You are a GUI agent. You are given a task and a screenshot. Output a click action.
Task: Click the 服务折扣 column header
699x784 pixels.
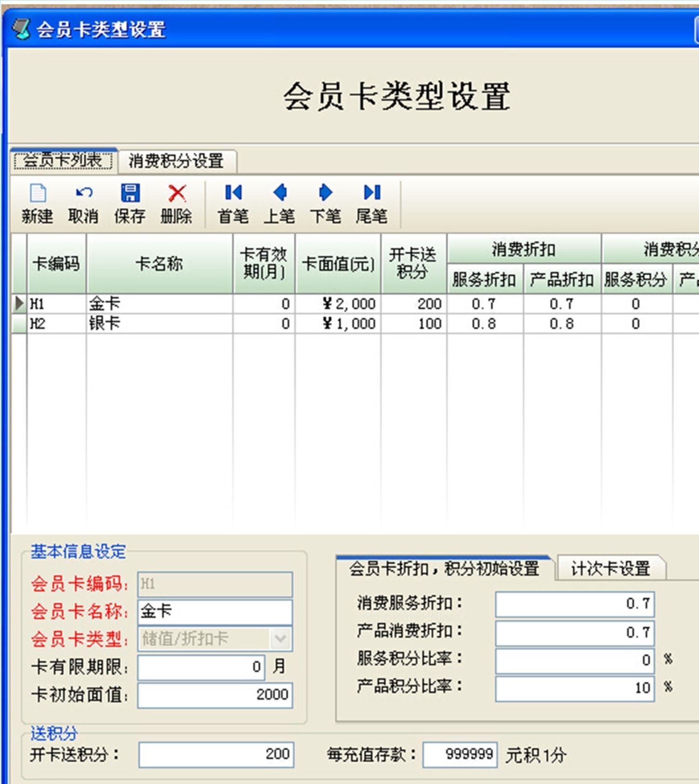[484, 279]
